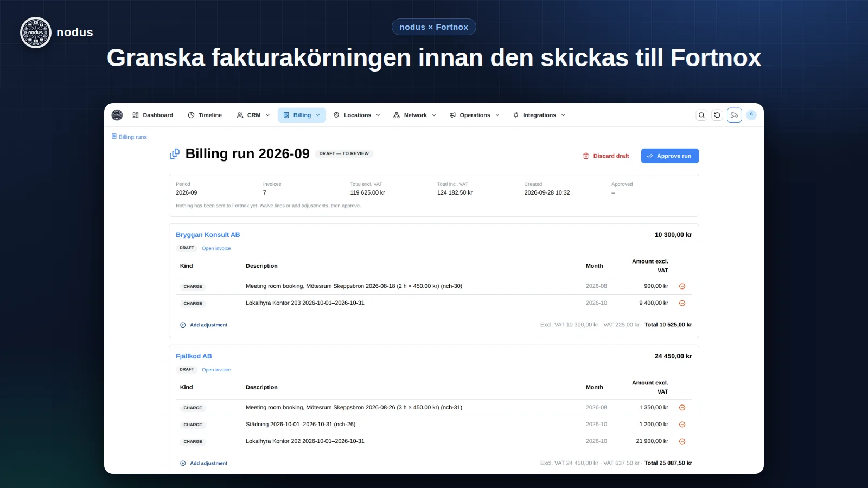Image resolution: width=868 pixels, height=488 pixels.
Task: Click the refresh icon in the top bar
Action: pyautogui.click(x=717, y=115)
